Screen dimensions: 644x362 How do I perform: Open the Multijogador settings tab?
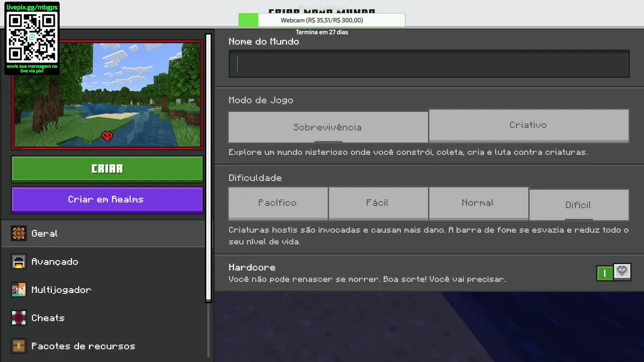[x=103, y=290]
